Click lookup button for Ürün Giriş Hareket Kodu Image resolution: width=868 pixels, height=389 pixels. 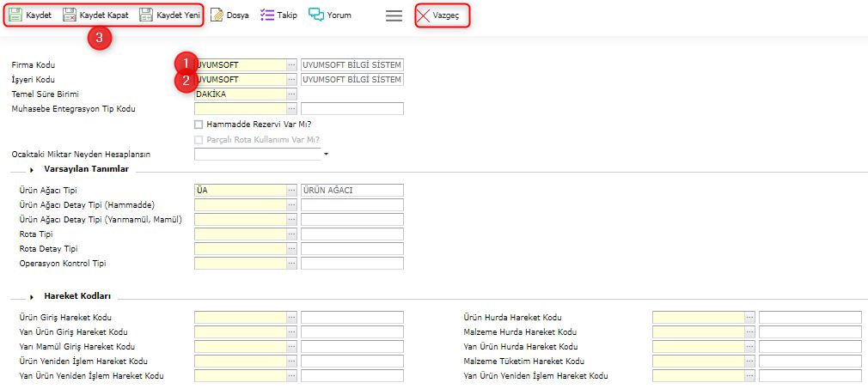[291, 318]
